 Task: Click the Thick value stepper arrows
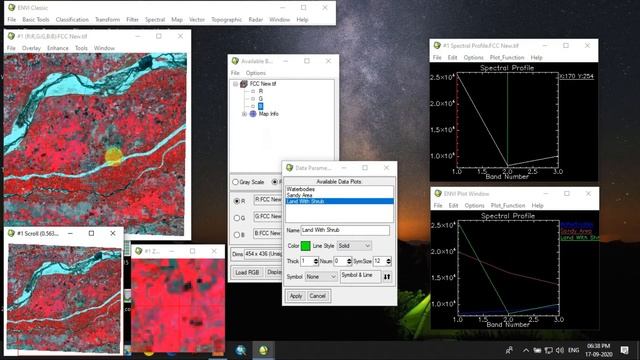tap(316, 261)
